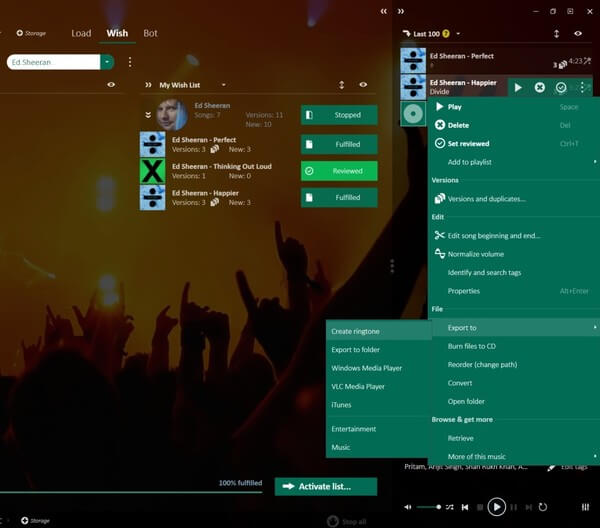Image resolution: width=600 pixels, height=528 pixels.
Task: Click into the Ed Sheeran search field
Action: (x=54, y=62)
